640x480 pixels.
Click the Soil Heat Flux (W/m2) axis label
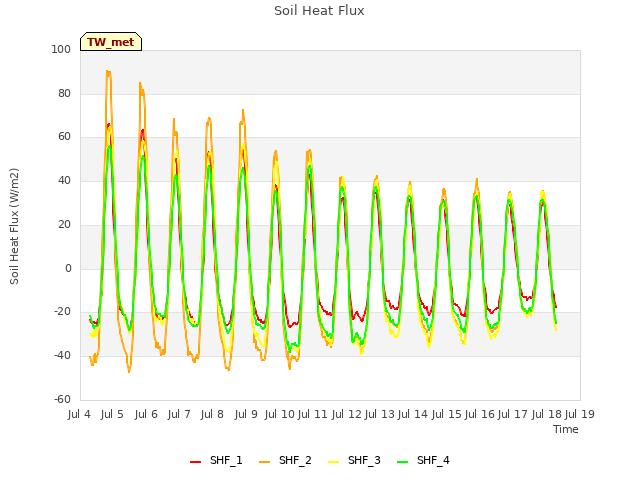coord(14,226)
